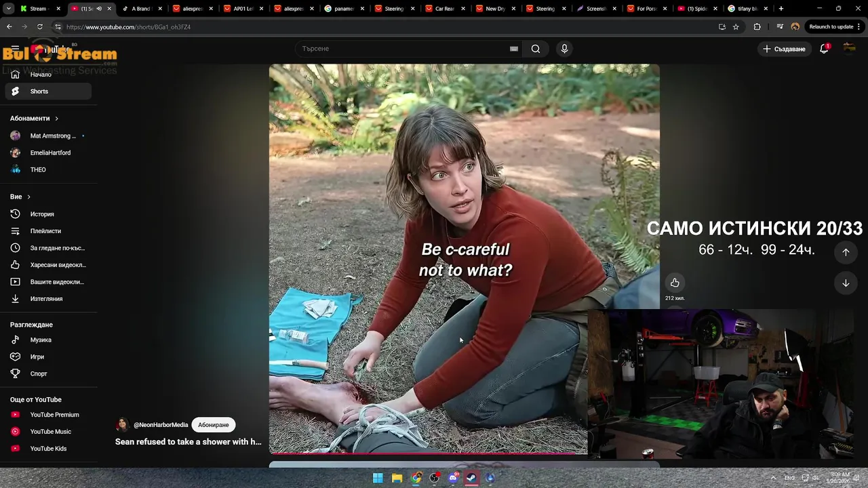The height and width of the screenshot is (488, 868).
Task: Open YouTube Music link
Action: [48, 432]
